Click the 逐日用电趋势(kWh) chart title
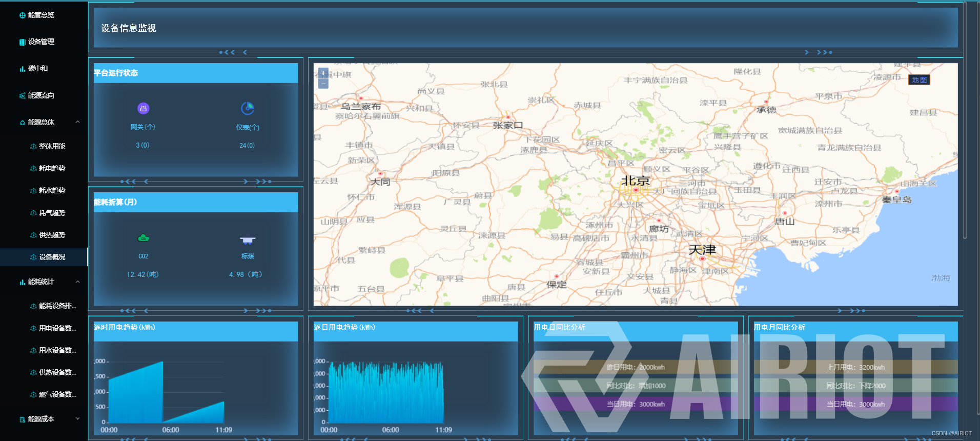The width and height of the screenshot is (980, 441). (x=344, y=327)
